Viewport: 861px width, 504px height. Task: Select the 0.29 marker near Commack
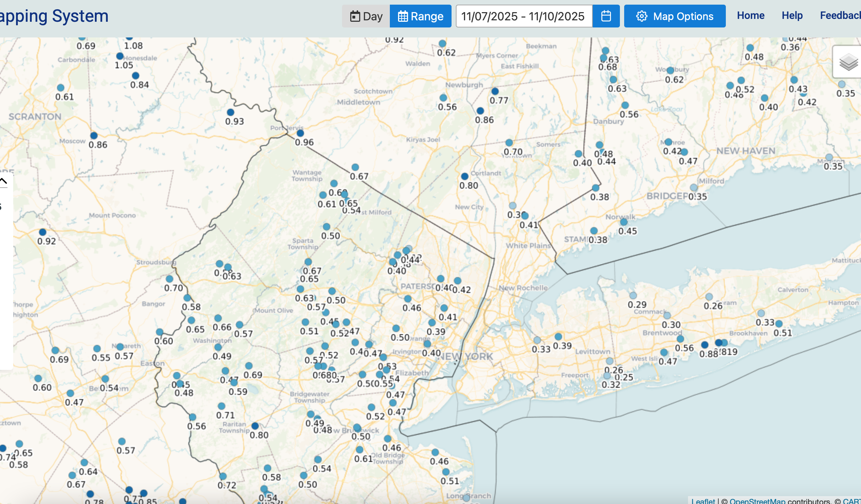pos(633,295)
